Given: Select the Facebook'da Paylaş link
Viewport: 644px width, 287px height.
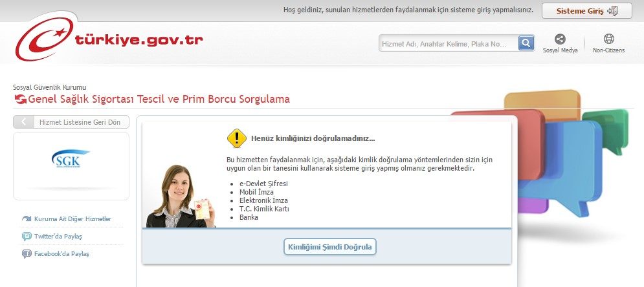Looking at the screenshot, I should [x=61, y=254].
